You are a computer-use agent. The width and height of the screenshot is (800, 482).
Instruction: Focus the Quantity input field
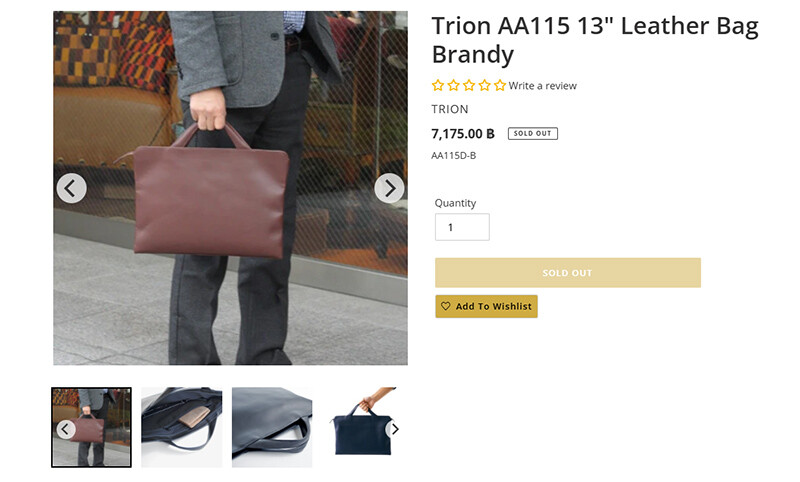462,227
